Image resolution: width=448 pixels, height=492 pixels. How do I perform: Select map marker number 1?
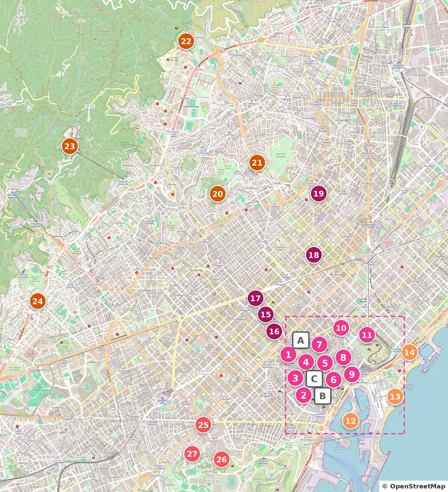(288, 355)
